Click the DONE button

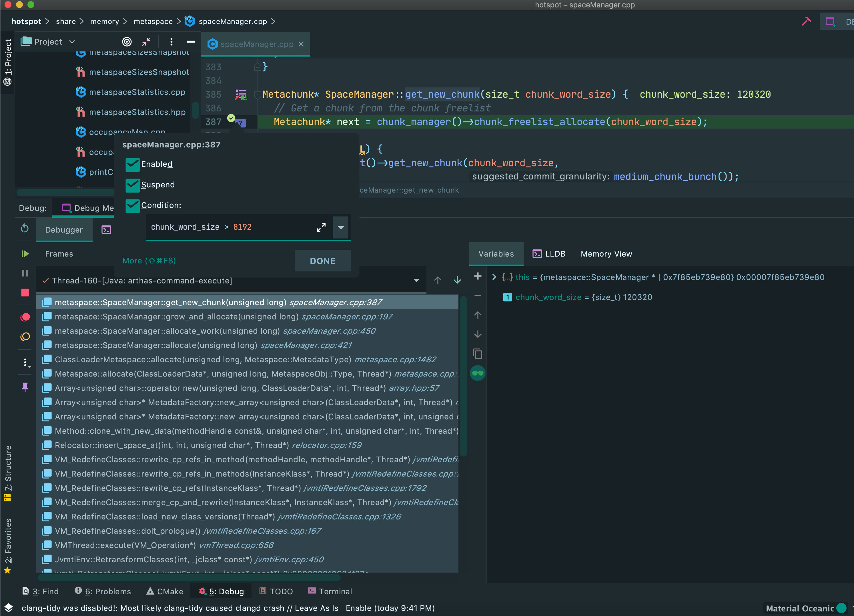pyautogui.click(x=323, y=261)
